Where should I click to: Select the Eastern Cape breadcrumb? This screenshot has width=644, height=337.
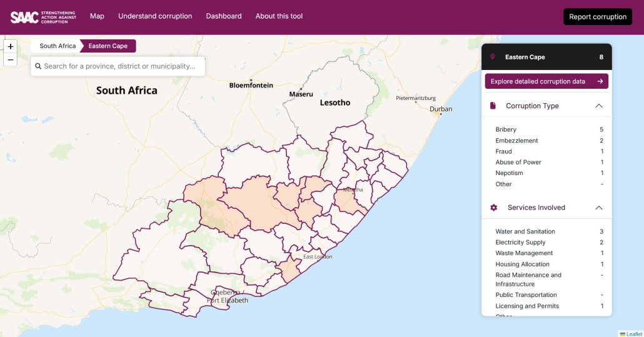click(x=108, y=46)
